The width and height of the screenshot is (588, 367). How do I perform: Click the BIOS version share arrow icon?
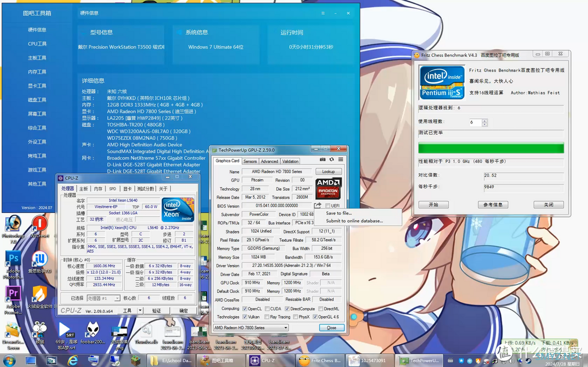pos(317,205)
